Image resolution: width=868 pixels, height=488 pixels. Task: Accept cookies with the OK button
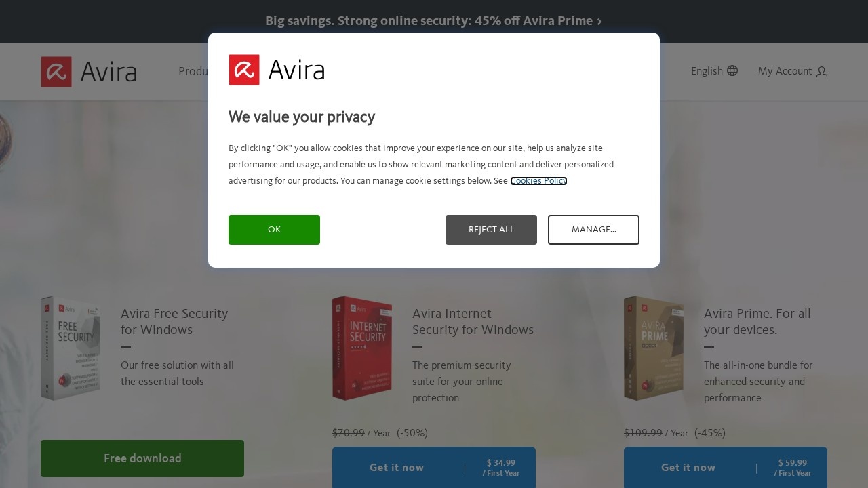[x=274, y=230]
